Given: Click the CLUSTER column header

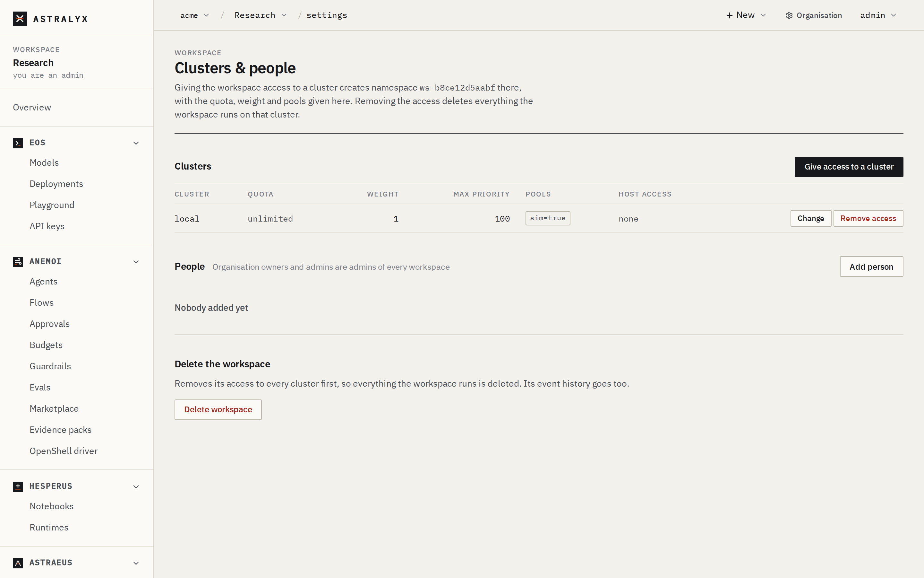Looking at the screenshot, I should (x=192, y=194).
